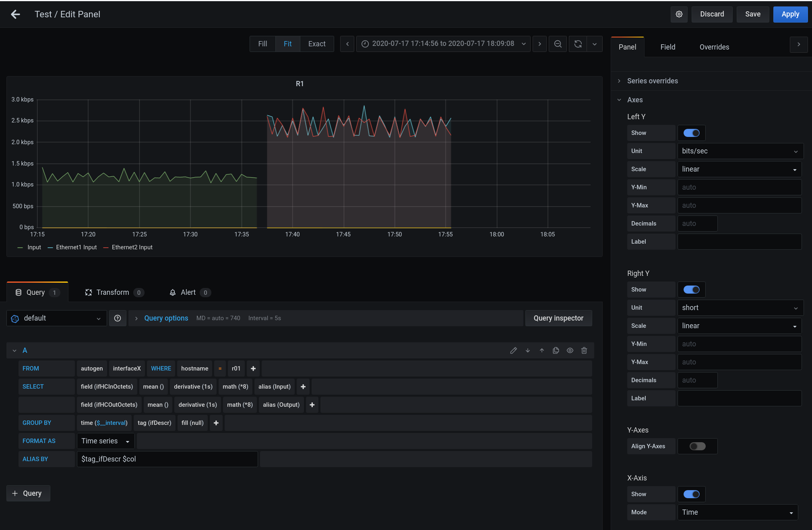Open the Query inspector
The height and width of the screenshot is (530, 812).
point(558,318)
